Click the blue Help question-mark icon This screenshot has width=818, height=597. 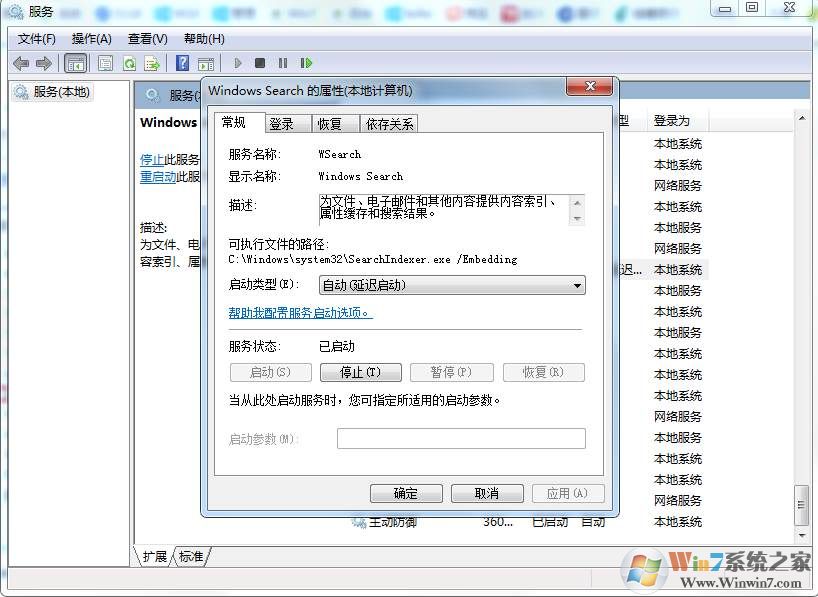(x=183, y=63)
